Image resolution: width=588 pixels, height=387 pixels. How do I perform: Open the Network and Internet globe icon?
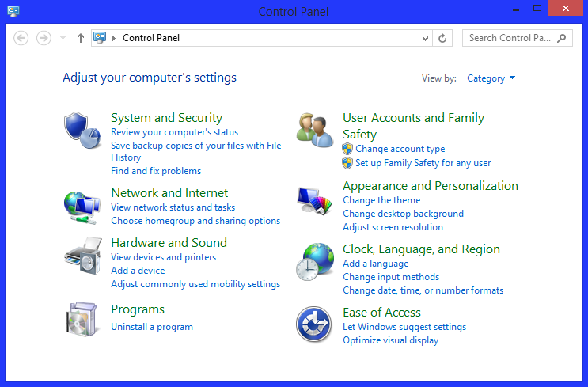(82, 207)
